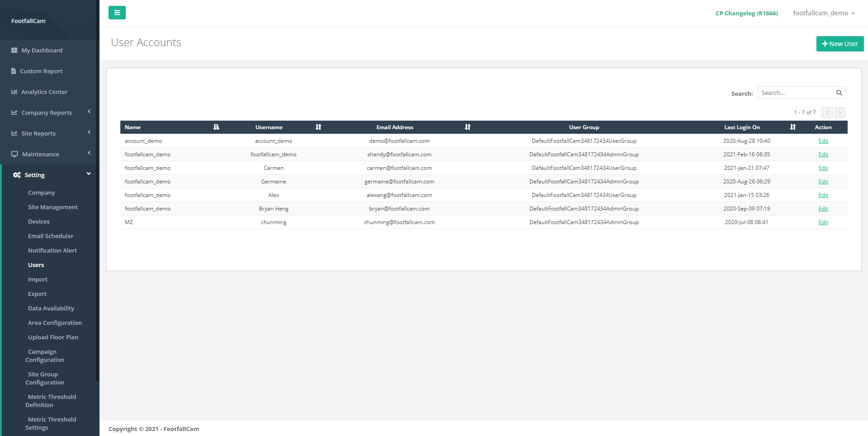Image resolution: width=868 pixels, height=436 pixels.
Task: Select Users in the Setting menu
Action: pyautogui.click(x=36, y=265)
